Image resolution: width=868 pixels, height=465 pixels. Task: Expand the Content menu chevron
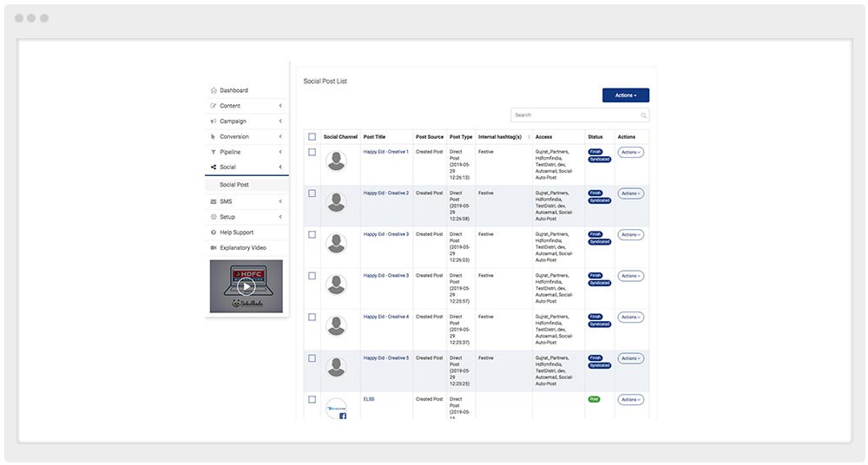tap(280, 106)
